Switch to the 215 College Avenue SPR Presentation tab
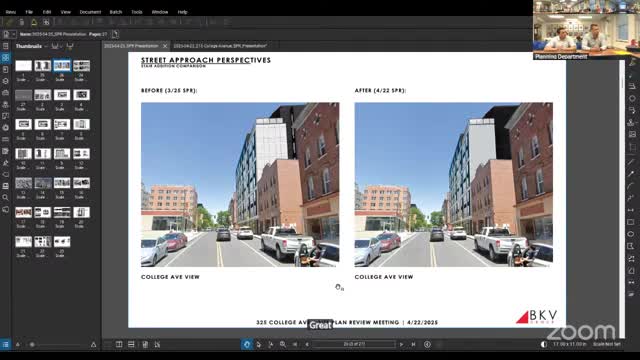The image size is (640, 360). pyautogui.click(x=220, y=46)
